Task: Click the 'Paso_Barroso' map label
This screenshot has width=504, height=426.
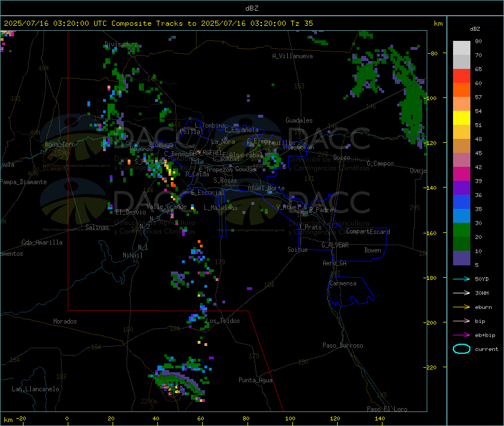Action: coord(343,345)
